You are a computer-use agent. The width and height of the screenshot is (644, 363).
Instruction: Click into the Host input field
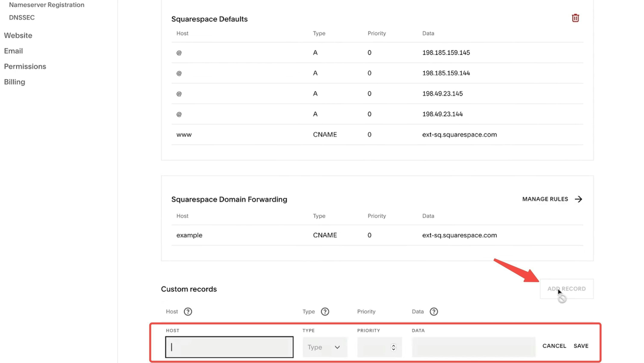[229, 347]
